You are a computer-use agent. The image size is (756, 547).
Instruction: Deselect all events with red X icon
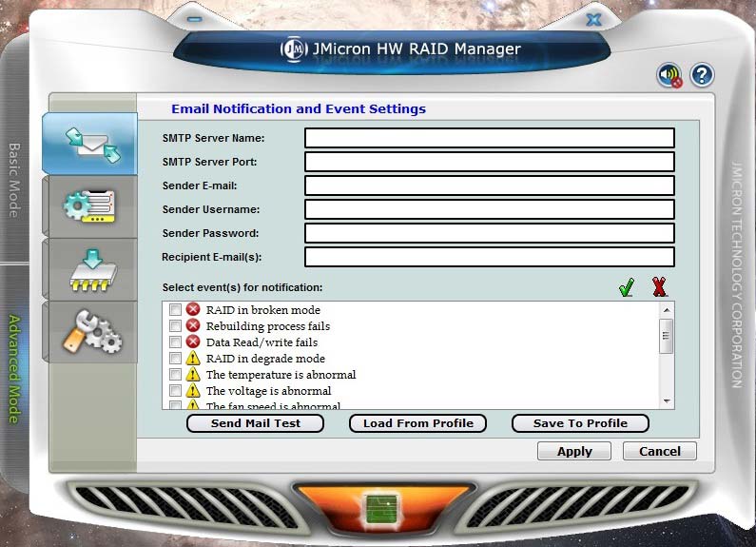(x=659, y=287)
